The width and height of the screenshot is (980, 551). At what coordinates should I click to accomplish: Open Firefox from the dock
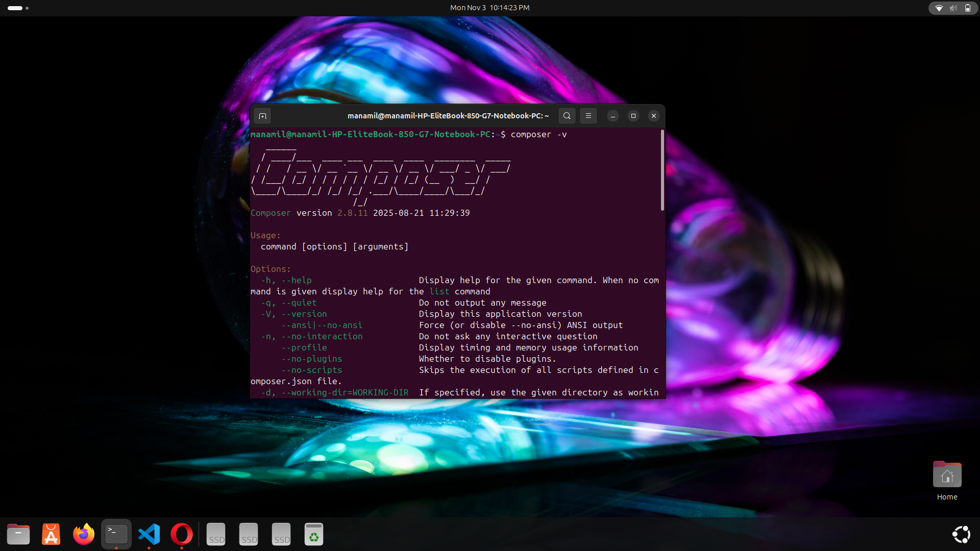pos(84,534)
